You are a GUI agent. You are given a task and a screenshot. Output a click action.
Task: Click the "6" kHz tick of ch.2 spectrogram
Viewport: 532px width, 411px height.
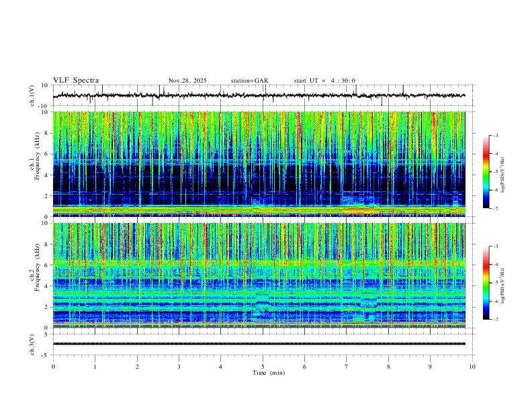(46, 265)
